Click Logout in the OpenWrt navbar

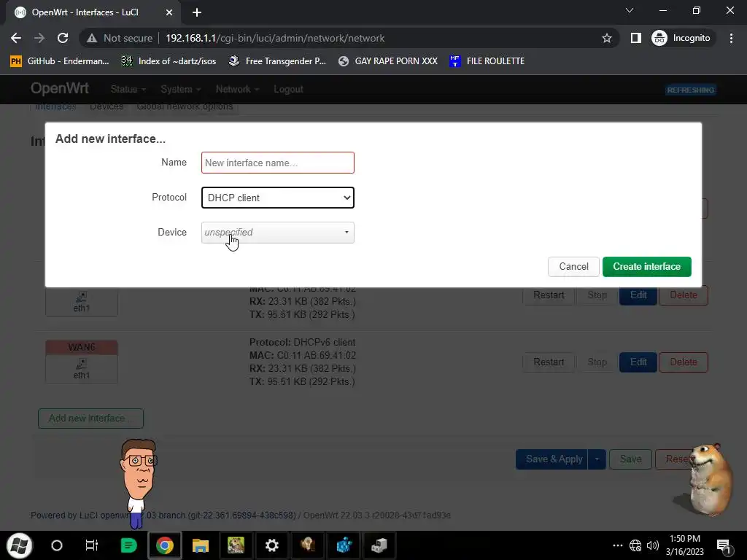pyautogui.click(x=288, y=90)
